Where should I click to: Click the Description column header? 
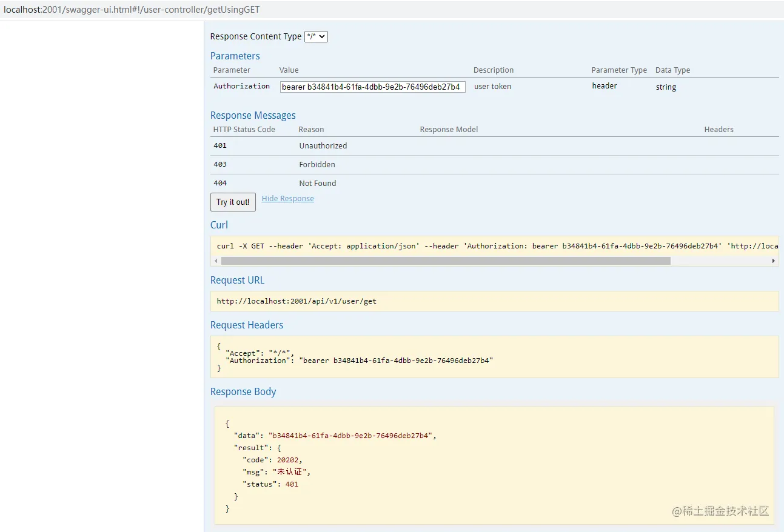(494, 70)
